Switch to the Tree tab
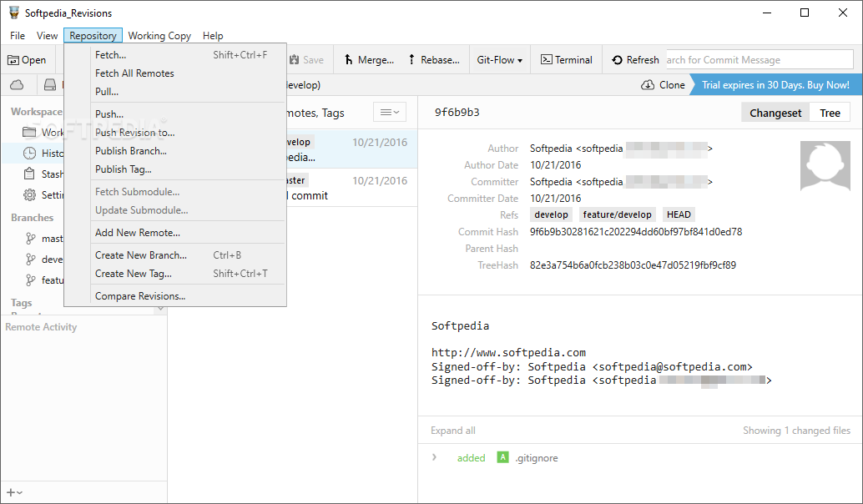The height and width of the screenshot is (504, 863). click(x=830, y=113)
